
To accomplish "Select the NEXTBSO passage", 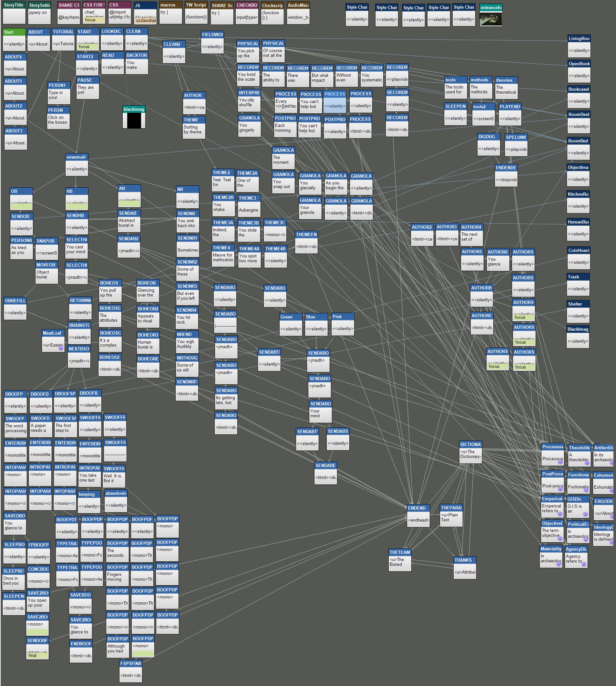I will pos(79,357).
